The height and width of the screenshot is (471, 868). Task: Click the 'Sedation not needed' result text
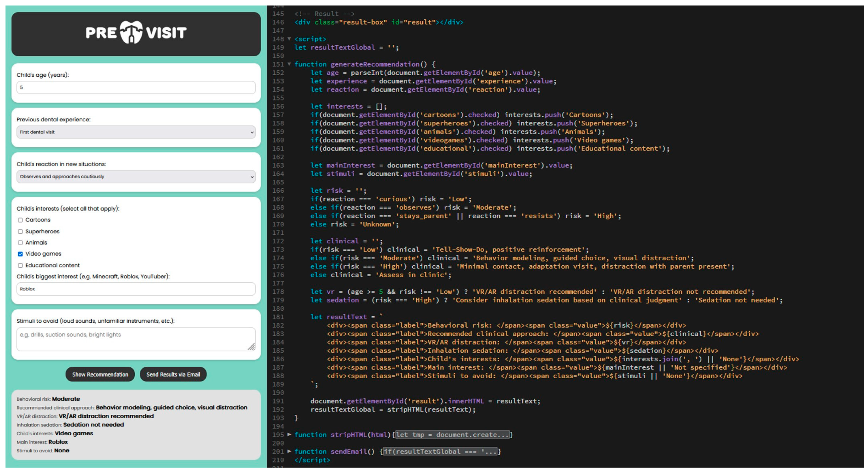click(x=94, y=424)
